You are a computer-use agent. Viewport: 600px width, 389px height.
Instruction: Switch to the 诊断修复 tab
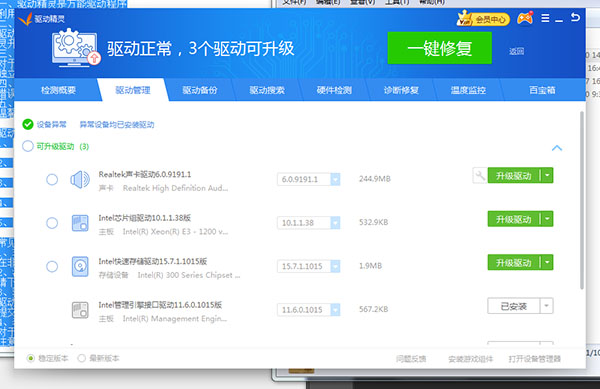pyautogui.click(x=401, y=90)
